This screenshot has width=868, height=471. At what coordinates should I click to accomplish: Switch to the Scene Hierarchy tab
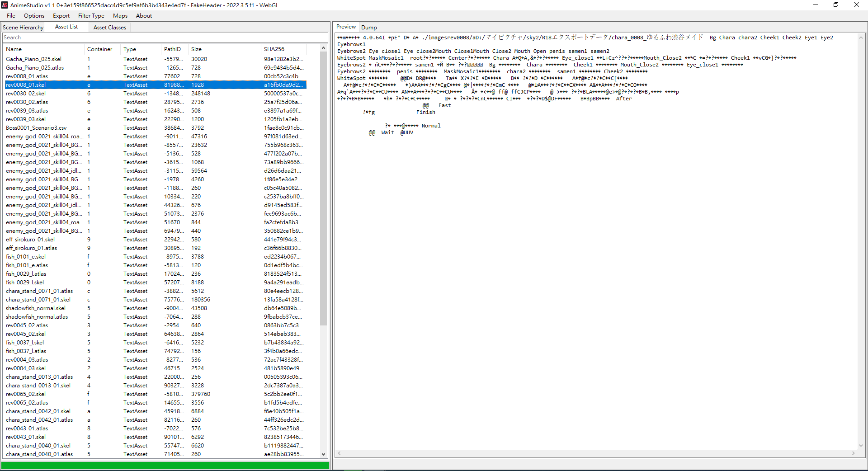pyautogui.click(x=23, y=28)
